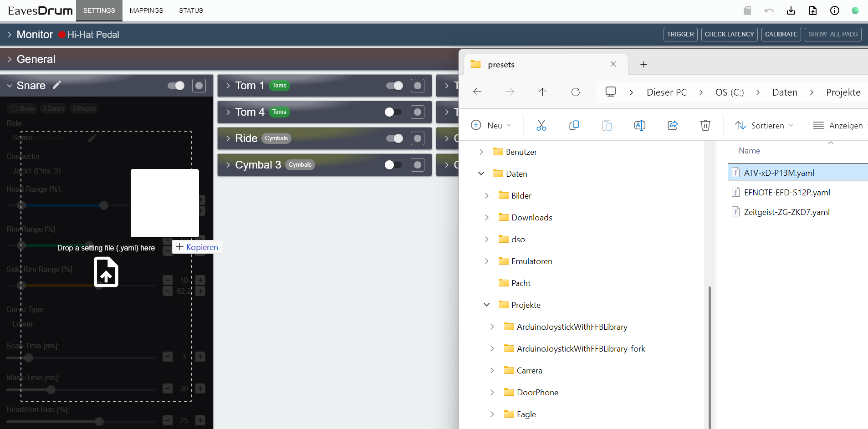Disable the Ride pad switch
The height and width of the screenshot is (429, 868).
point(394,138)
